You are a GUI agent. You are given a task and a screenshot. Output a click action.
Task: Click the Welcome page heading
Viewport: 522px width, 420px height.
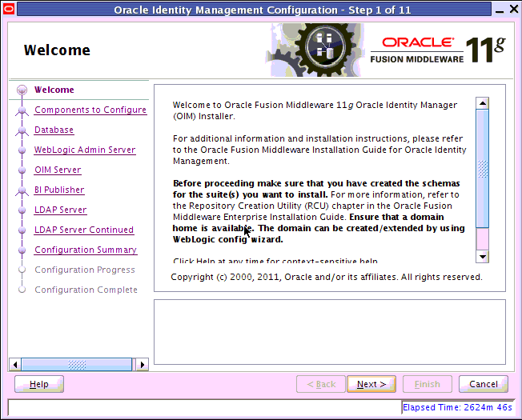pyautogui.click(x=57, y=50)
